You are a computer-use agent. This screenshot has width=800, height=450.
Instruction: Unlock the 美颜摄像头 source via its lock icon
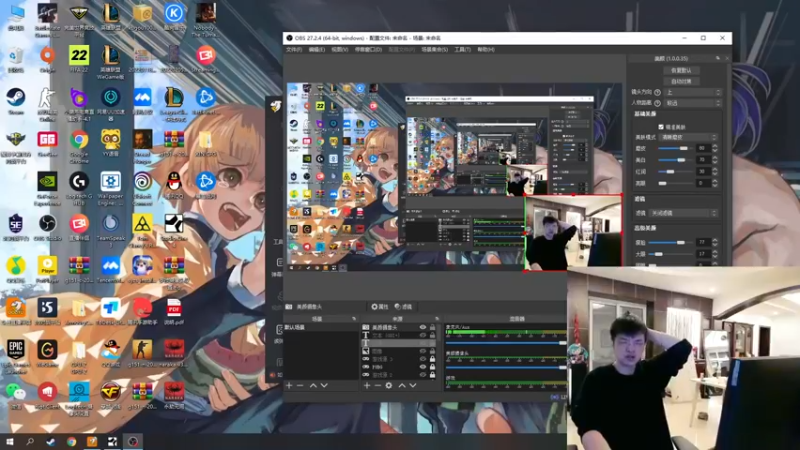pyautogui.click(x=433, y=328)
